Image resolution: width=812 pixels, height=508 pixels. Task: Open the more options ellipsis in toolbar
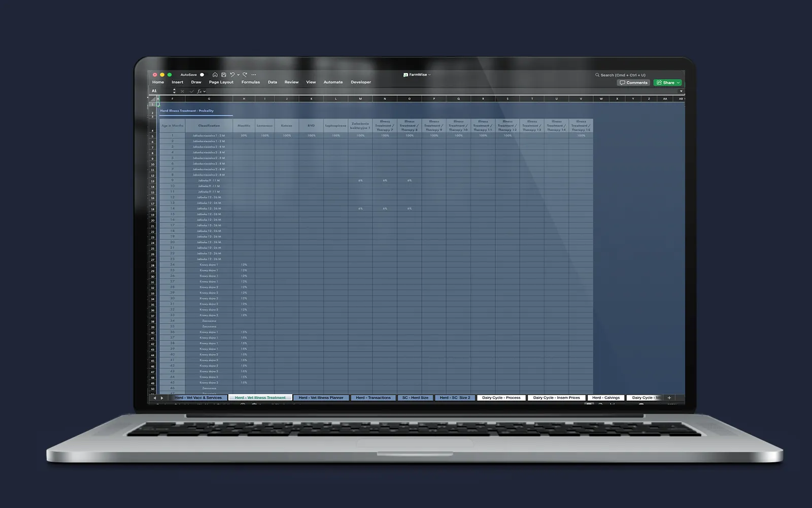tap(254, 75)
